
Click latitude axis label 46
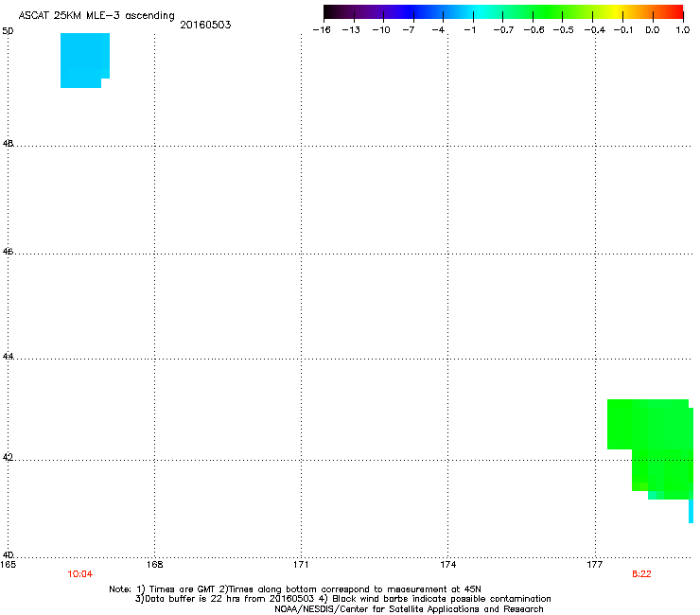point(8,252)
